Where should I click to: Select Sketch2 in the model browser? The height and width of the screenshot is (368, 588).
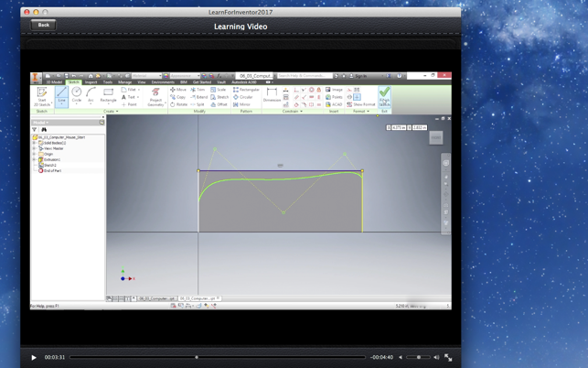[x=48, y=165]
